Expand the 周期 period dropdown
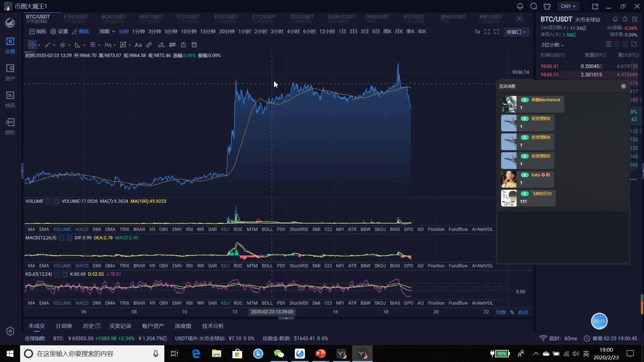Image resolution: width=644 pixels, height=362 pixels. coord(107,31)
